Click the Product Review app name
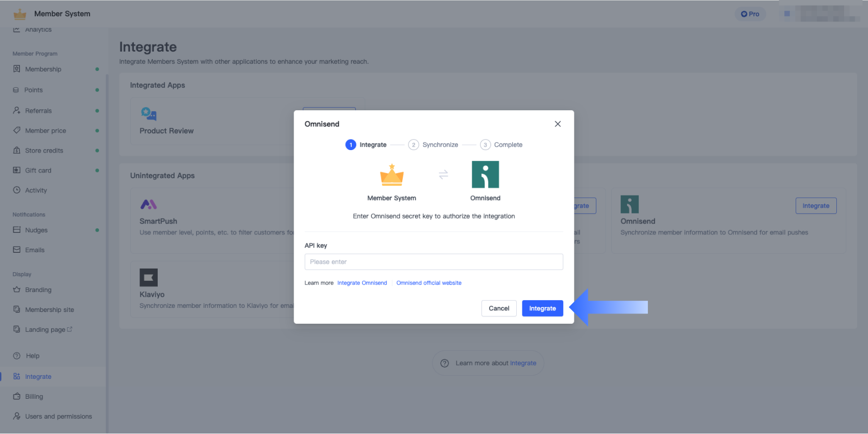The image size is (868, 434). 166,131
